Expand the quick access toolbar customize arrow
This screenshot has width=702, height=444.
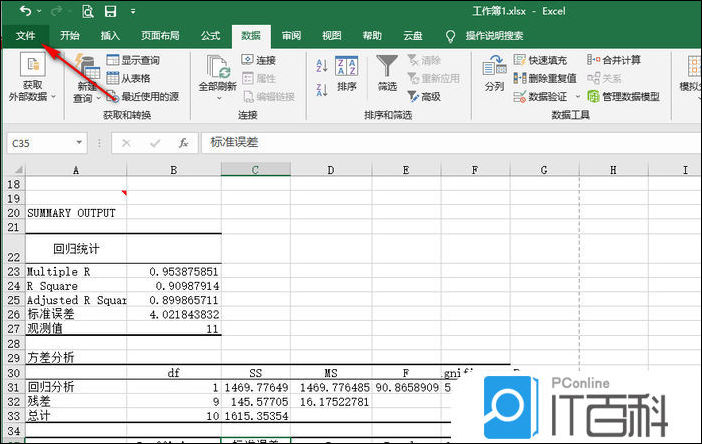point(133,11)
